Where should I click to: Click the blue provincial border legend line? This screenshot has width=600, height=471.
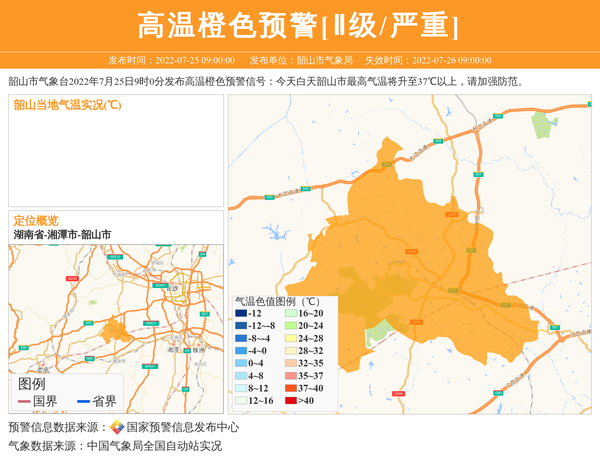click(83, 401)
